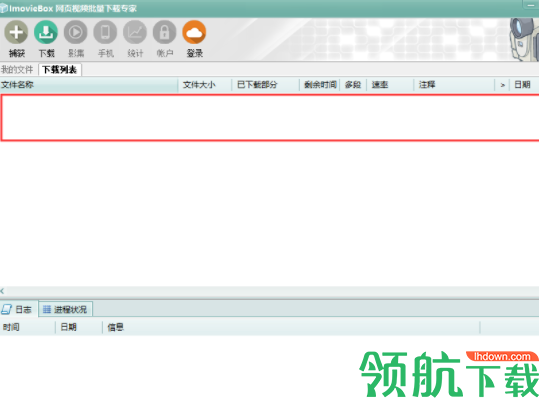Click the 帐户 account lock icon

pos(165,32)
